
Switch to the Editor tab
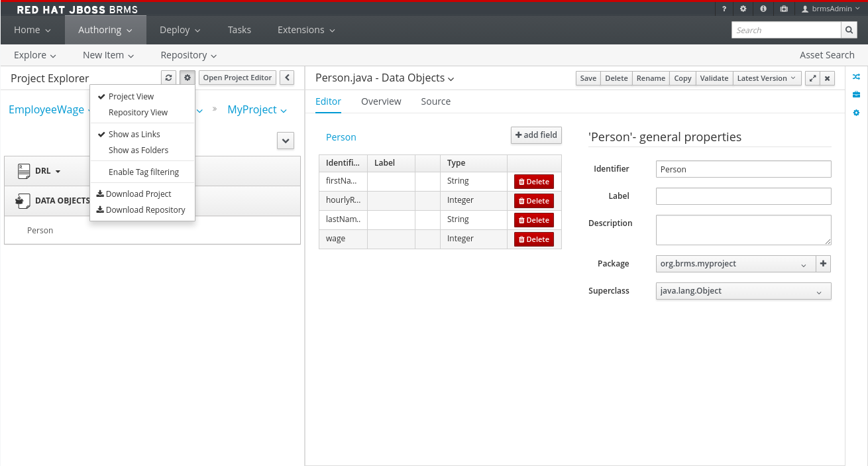pyautogui.click(x=328, y=101)
